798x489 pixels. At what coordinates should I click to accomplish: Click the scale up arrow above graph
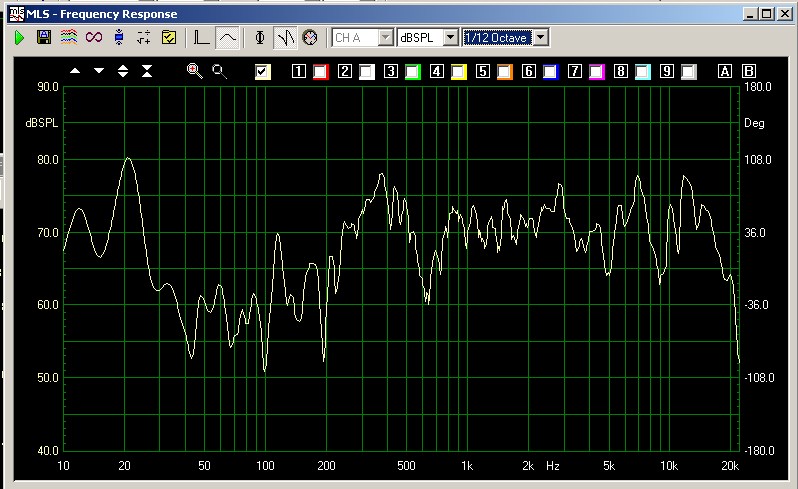75,71
